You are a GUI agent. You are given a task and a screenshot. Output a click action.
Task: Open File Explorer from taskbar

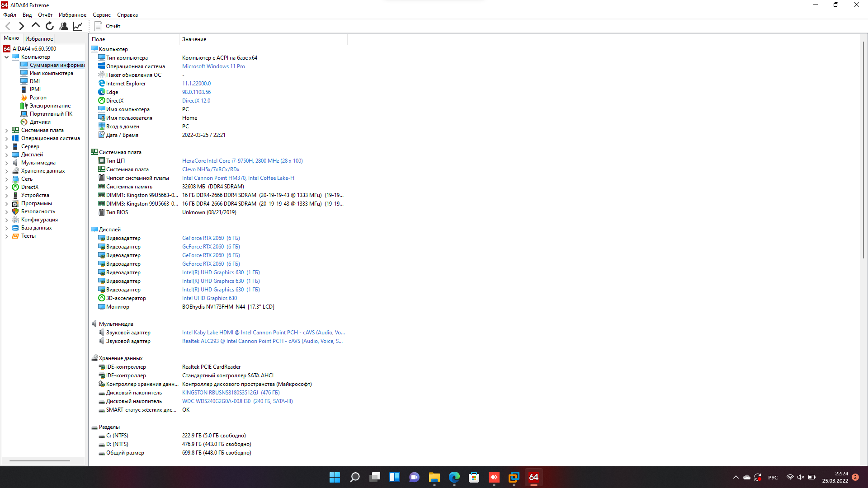point(434,477)
